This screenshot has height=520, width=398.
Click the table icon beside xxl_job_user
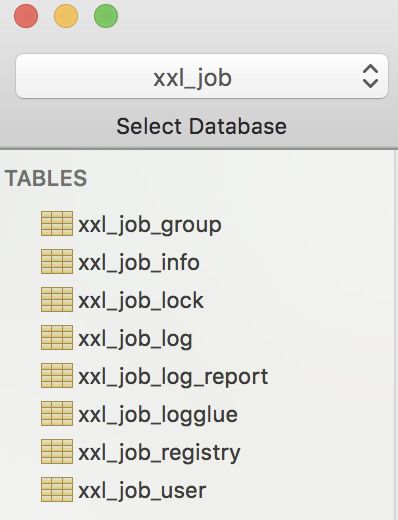click(x=57, y=490)
